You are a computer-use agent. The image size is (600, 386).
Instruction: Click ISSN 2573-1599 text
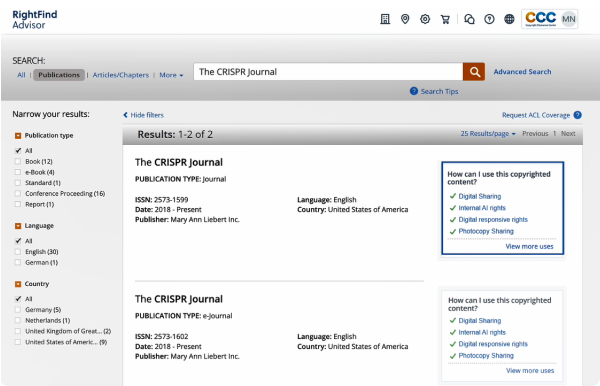click(x=161, y=199)
